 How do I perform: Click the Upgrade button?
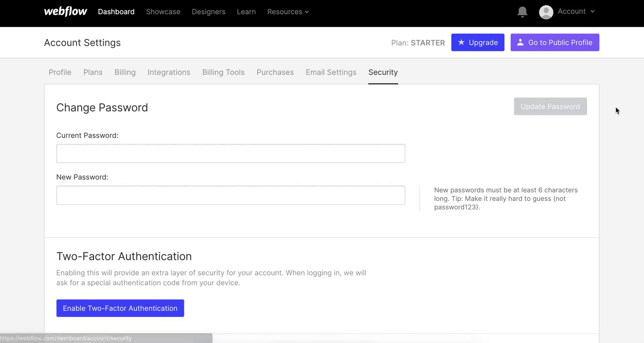(478, 43)
